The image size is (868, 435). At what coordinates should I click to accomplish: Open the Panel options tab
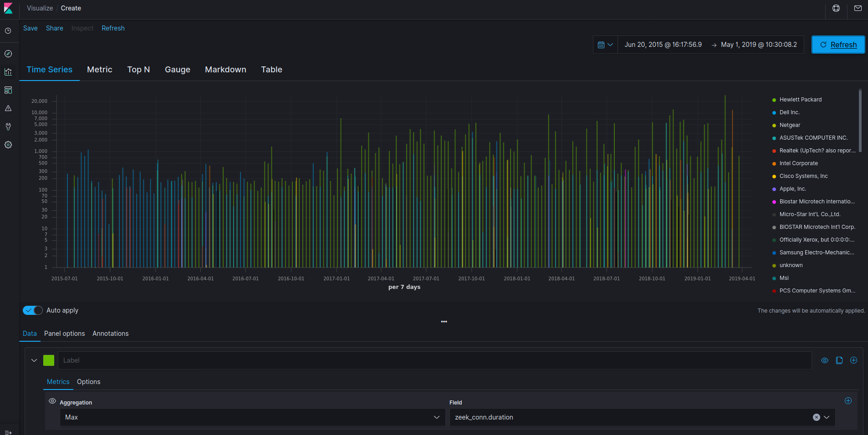click(64, 333)
